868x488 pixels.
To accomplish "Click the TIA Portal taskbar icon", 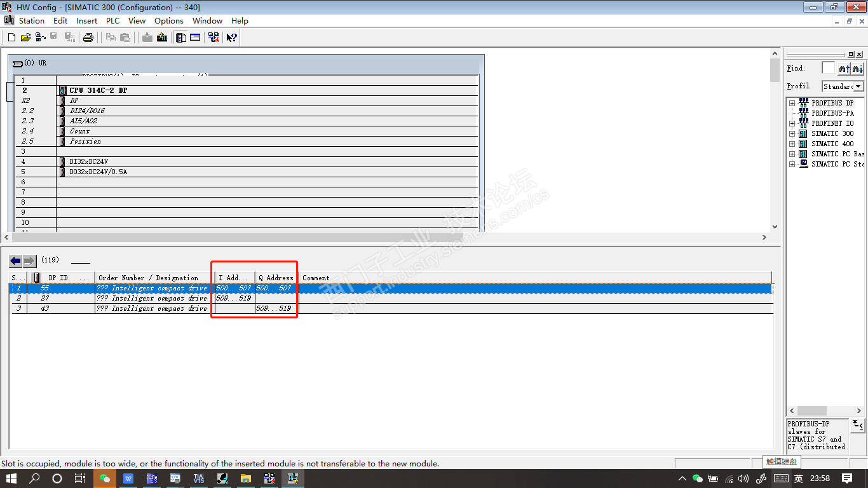I will [199, 478].
